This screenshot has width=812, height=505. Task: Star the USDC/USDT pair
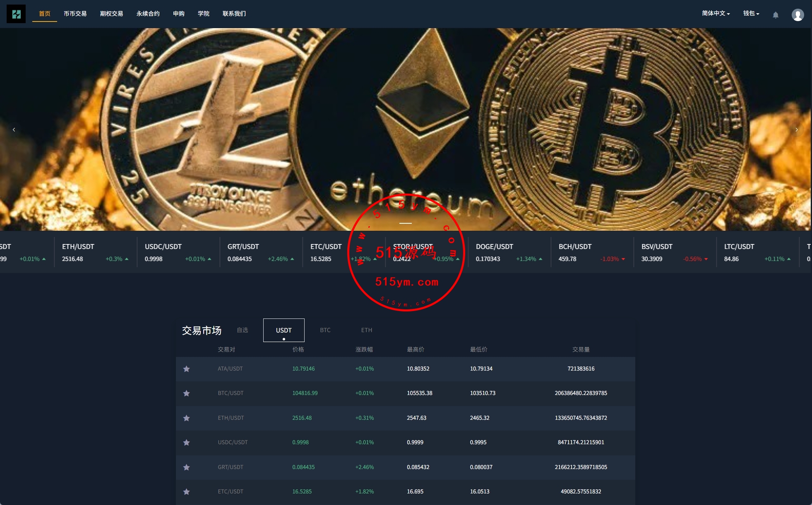[x=187, y=443]
